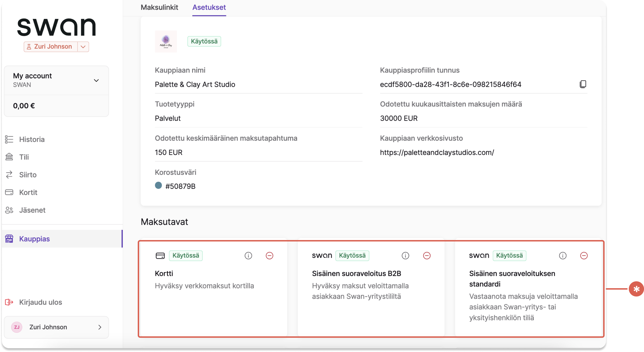Open Historia from the sidebar
The height and width of the screenshot is (352, 644).
tap(32, 139)
